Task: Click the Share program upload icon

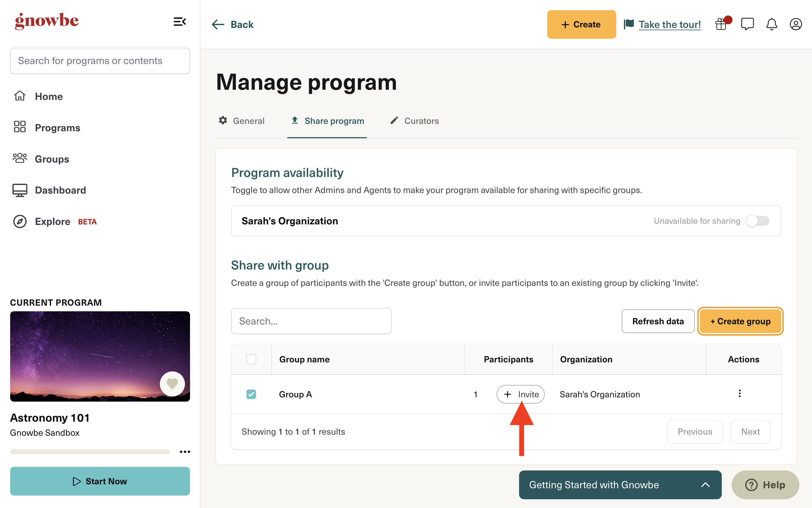Action: point(295,120)
